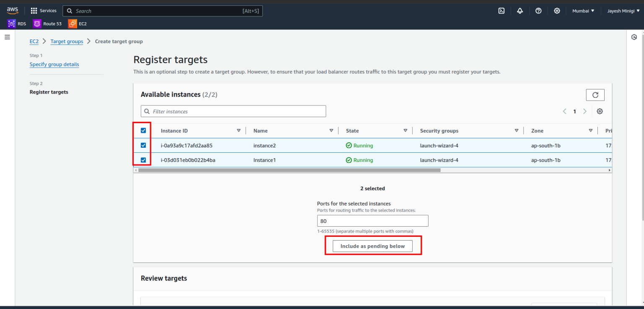The height and width of the screenshot is (309, 644).
Task: Click Include as pending below
Action: tap(372, 246)
